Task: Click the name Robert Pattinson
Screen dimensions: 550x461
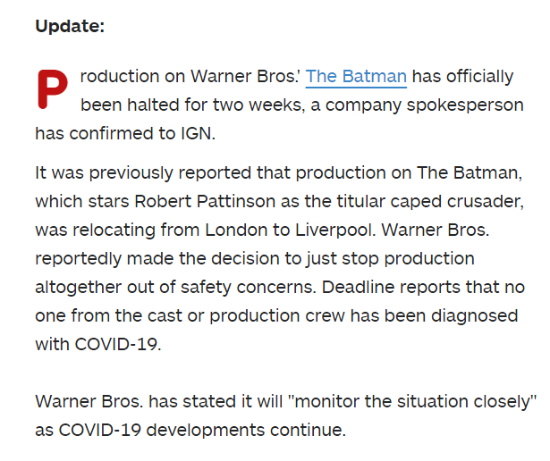Action: (x=205, y=201)
